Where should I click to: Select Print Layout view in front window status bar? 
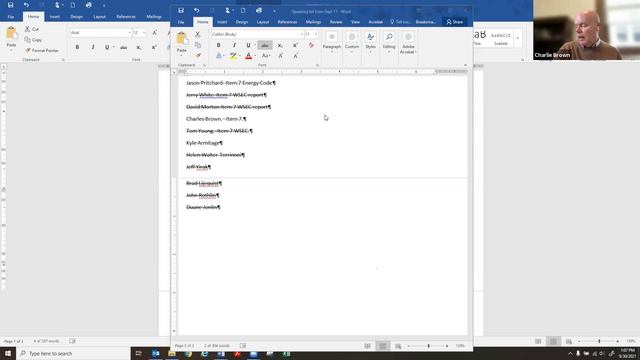(382, 346)
